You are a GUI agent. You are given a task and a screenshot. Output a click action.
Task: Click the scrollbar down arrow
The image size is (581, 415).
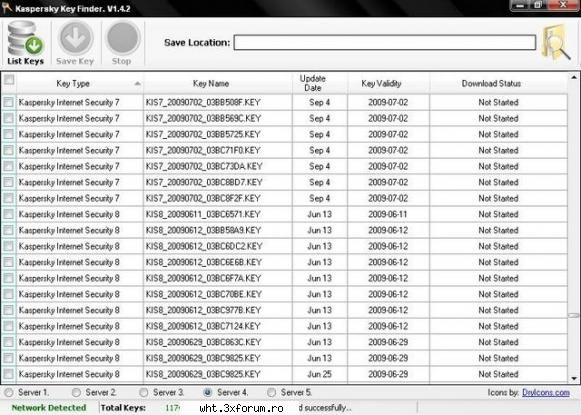pyautogui.click(x=574, y=379)
